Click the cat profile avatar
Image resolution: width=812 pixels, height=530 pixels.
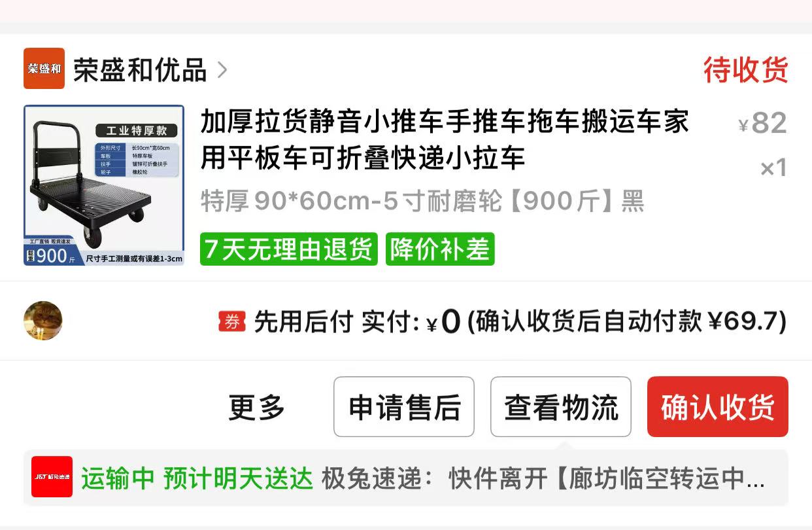pyautogui.click(x=42, y=321)
